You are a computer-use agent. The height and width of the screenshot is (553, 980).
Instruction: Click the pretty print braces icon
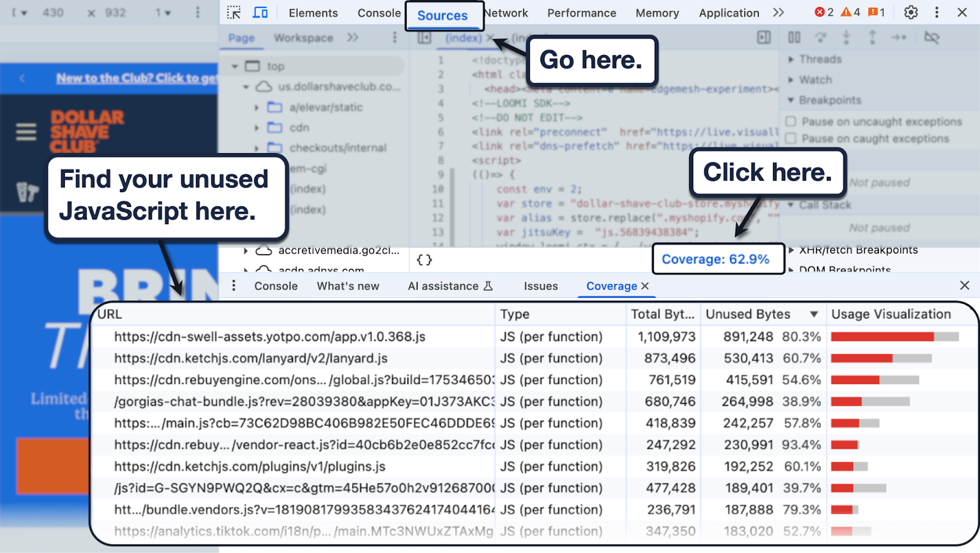point(424,260)
